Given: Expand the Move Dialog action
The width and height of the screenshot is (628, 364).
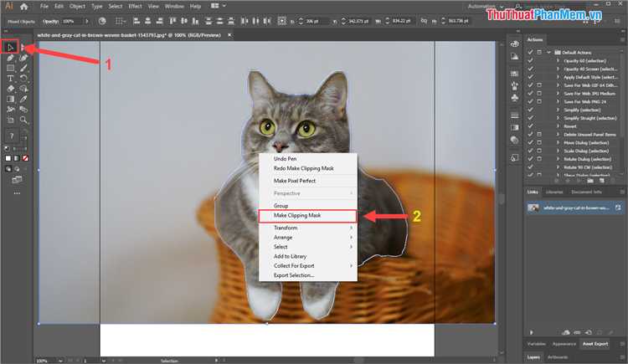Looking at the screenshot, I should click(558, 142).
